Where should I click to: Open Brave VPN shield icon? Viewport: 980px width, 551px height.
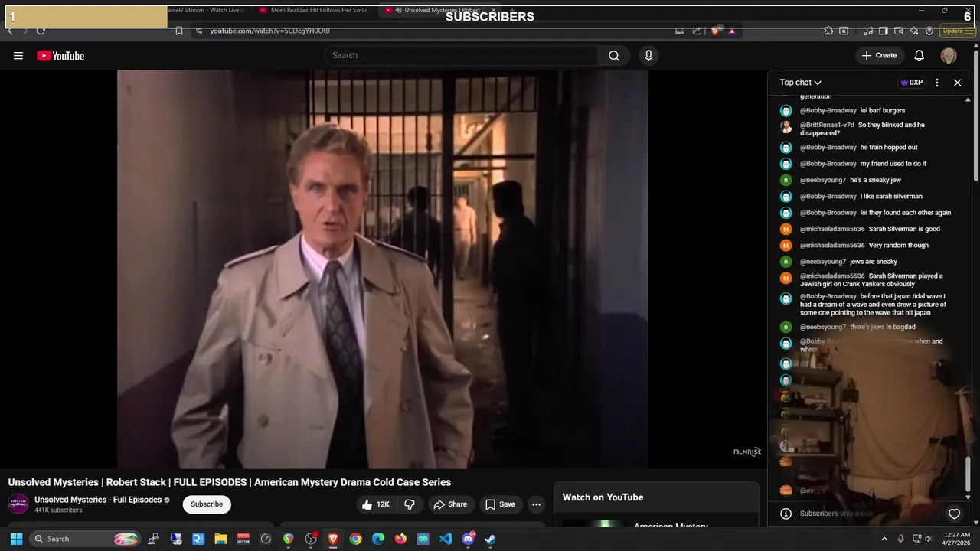point(929,31)
